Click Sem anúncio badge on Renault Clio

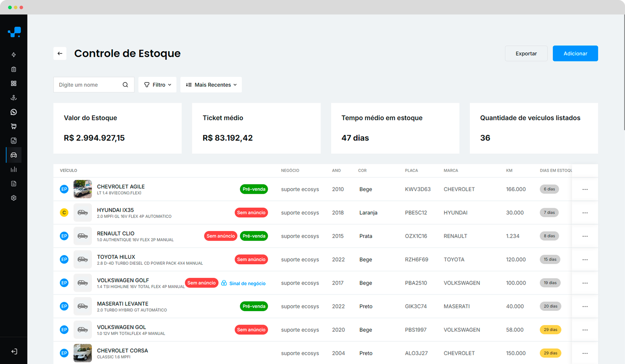click(221, 236)
